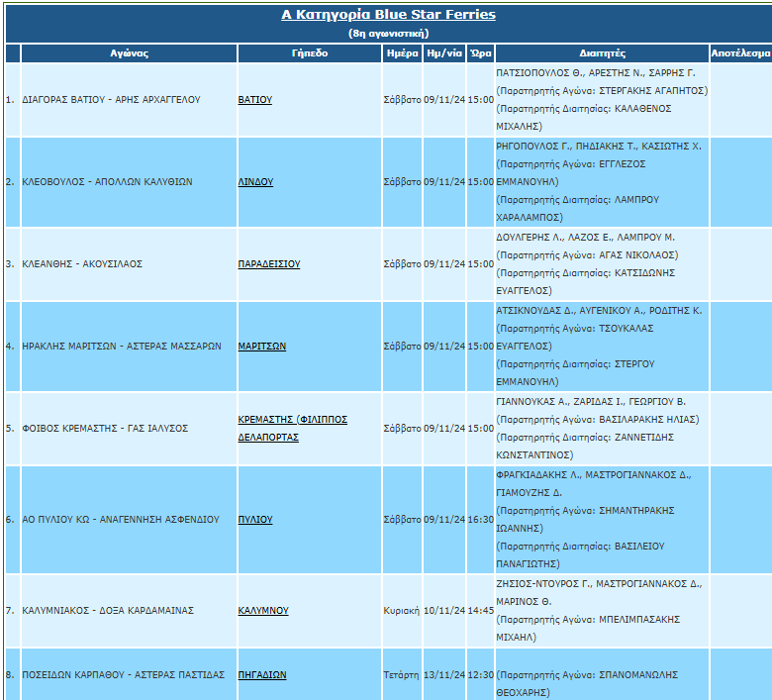Click referees ΓΙΑΝΝΟΥΚΑΣ Α., ΖΑΡΙΔΑΣ Ι., ΓΕΩΡΓΙΟΥ Β.
This screenshot has height=700, width=772.
point(591,402)
